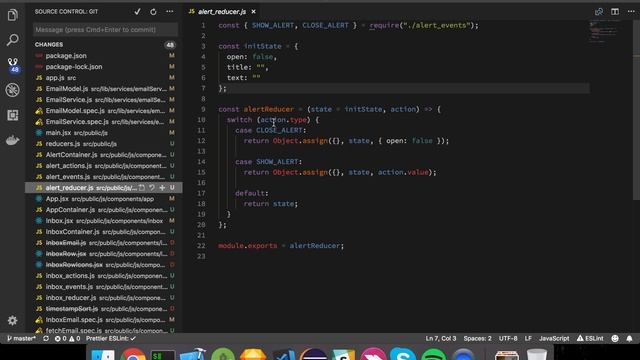Change file encoding via UTF-8
The width and height of the screenshot is (640, 360).
tap(508, 338)
